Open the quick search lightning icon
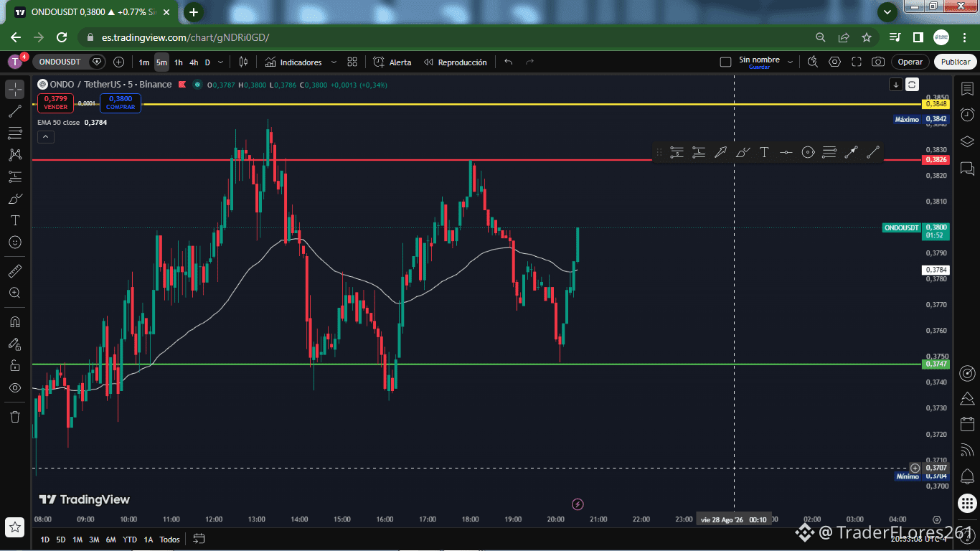 click(x=812, y=62)
